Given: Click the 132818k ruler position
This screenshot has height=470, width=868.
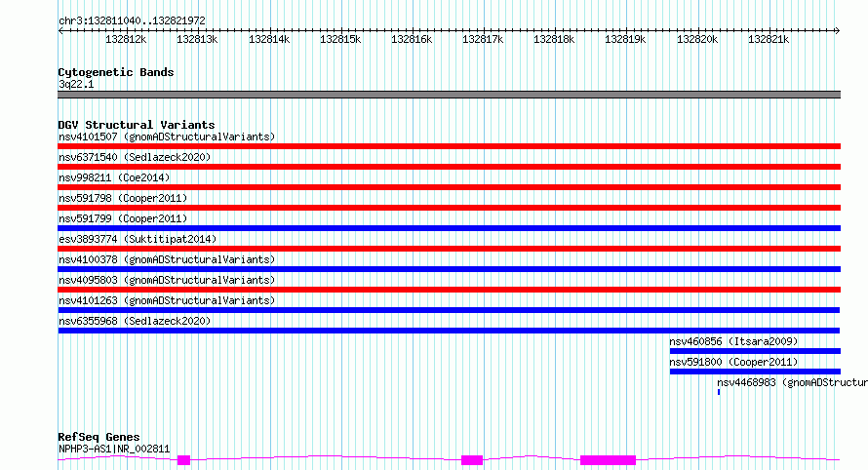Looking at the screenshot, I should (554, 39).
